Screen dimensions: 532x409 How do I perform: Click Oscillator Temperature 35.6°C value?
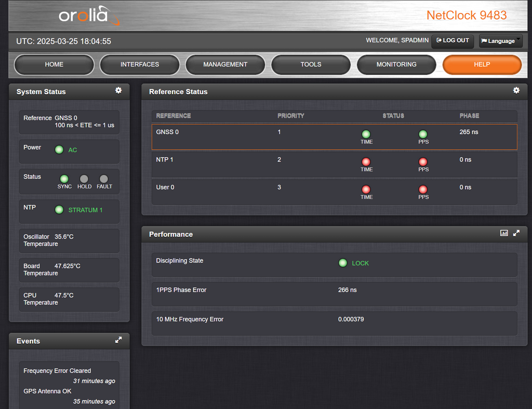pos(64,236)
